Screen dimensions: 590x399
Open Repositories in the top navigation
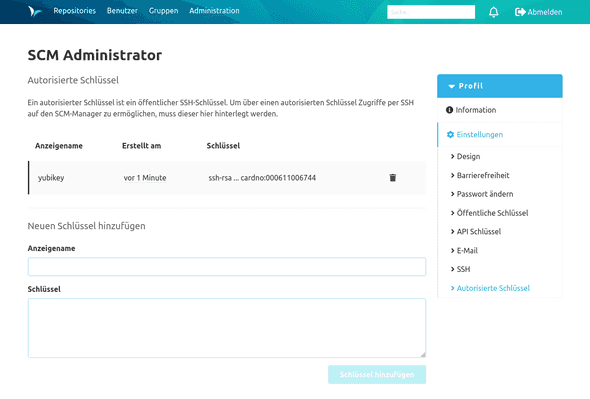pos(75,11)
